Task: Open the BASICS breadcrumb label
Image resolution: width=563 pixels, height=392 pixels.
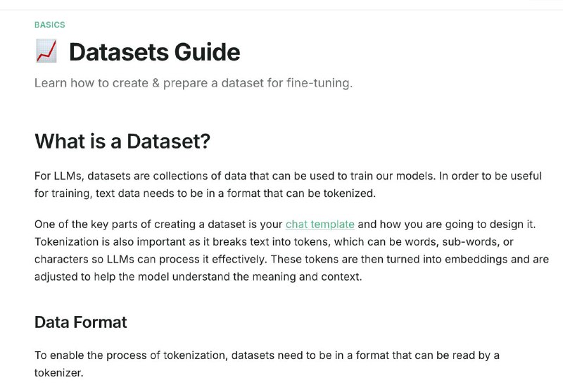Action: pos(50,25)
